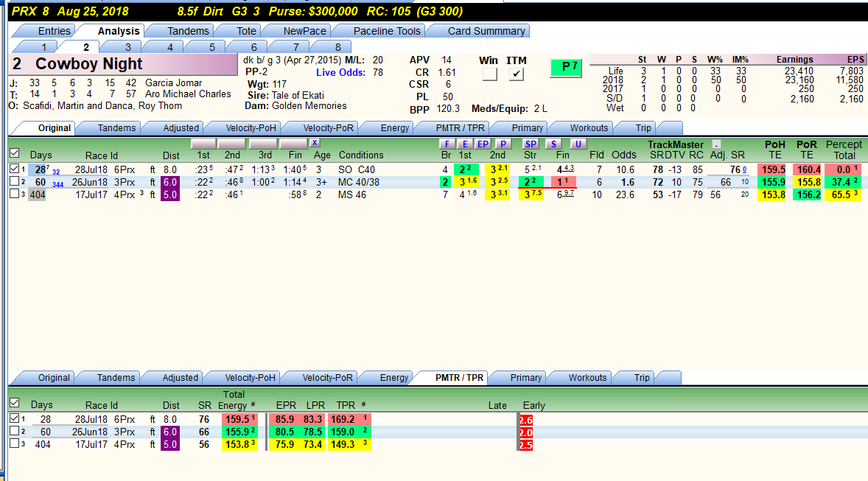
Task: Click the green P 7 button
Action: tap(566, 68)
